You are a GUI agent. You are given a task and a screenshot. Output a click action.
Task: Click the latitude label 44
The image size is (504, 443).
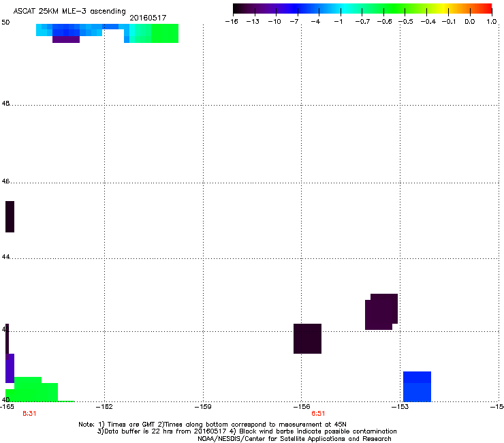tap(5, 256)
